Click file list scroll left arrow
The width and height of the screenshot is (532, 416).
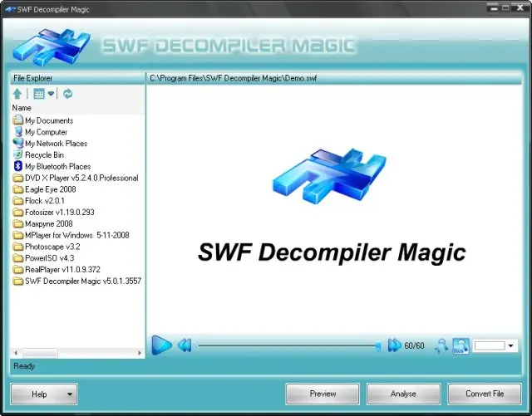click(x=16, y=353)
